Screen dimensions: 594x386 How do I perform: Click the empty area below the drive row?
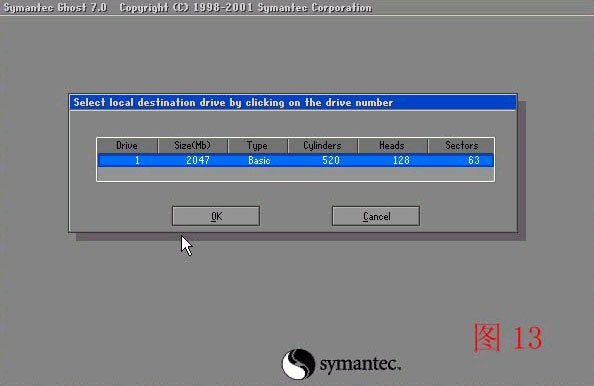coord(295,174)
